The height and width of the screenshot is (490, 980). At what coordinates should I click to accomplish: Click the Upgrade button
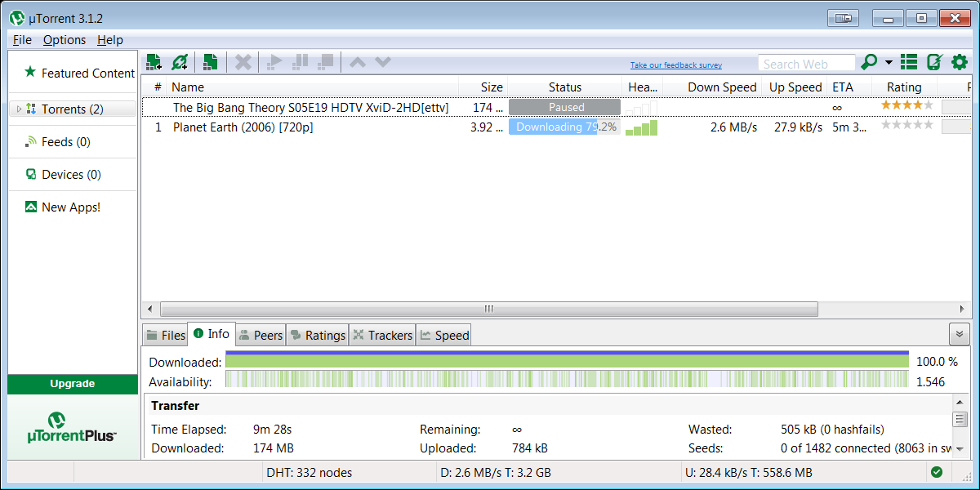click(x=73, y=384)
